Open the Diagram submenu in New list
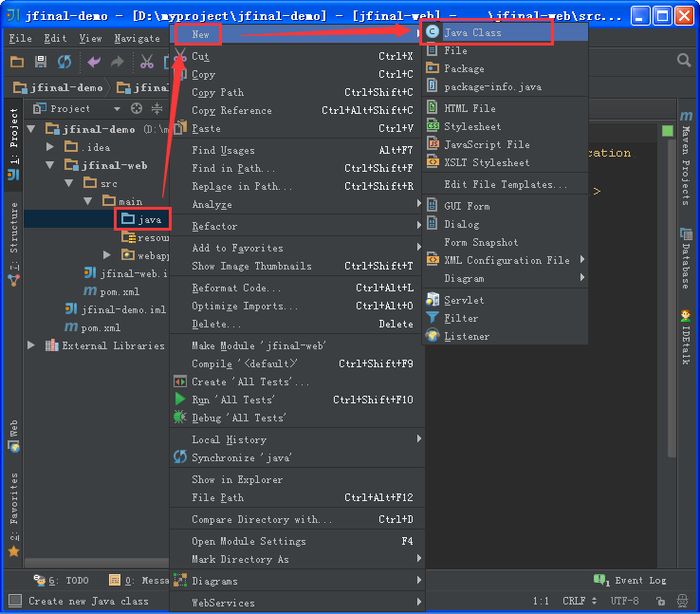The image size is (700, 614). click(x=504, y=278)
